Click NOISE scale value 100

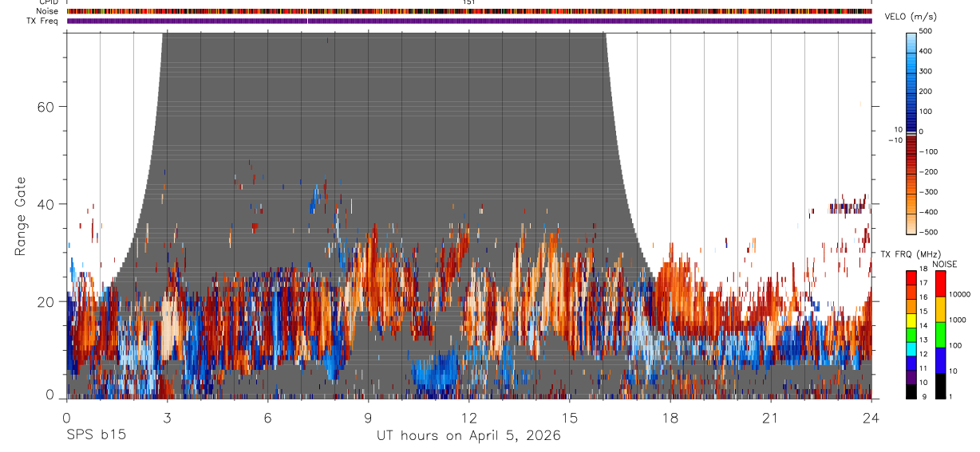click(x=955, y=346)
